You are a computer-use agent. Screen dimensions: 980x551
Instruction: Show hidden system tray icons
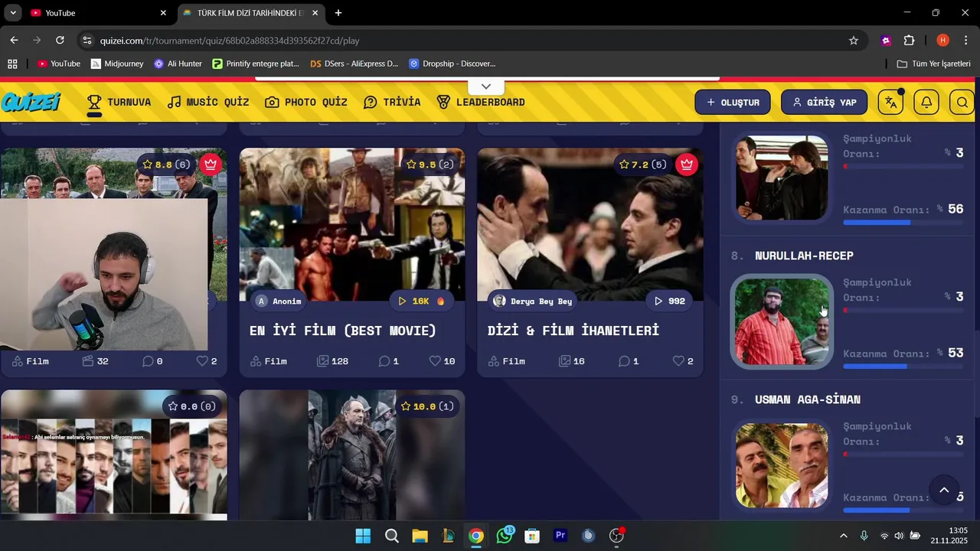tap(844, 536)
